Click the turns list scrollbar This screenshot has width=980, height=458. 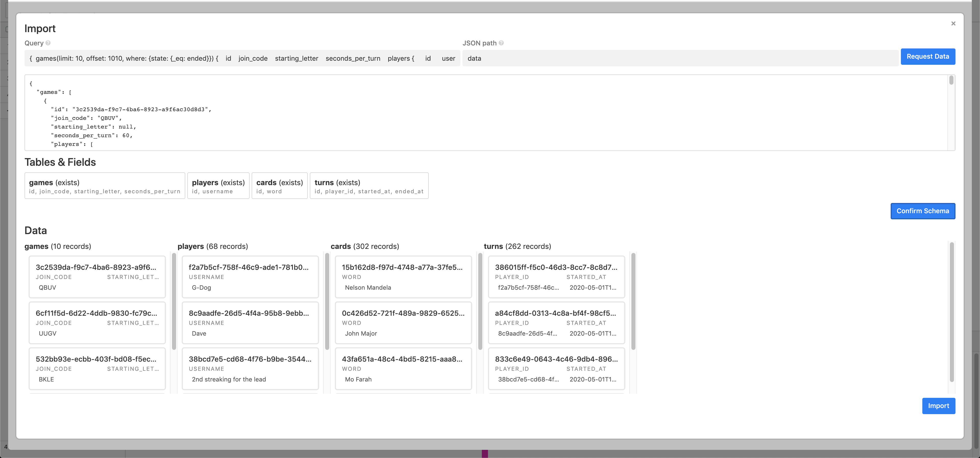pyautogui.click(x=633, y=301)
